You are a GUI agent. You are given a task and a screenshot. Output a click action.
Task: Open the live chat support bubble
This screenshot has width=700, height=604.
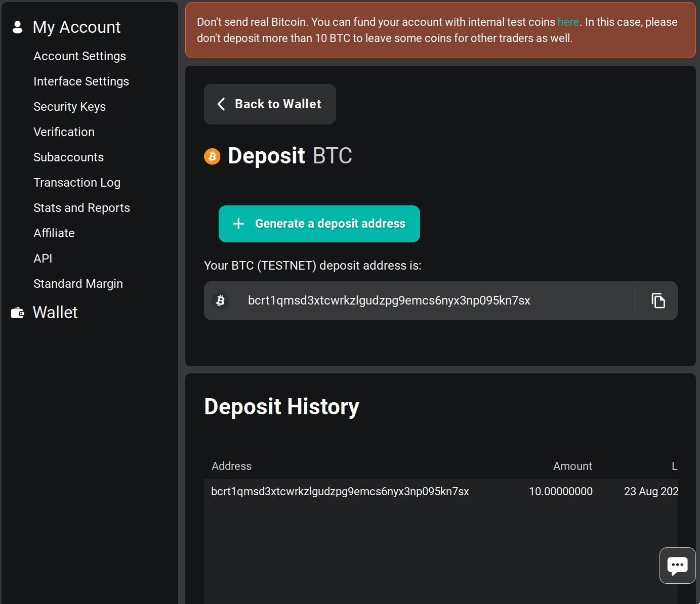(677, 566)
